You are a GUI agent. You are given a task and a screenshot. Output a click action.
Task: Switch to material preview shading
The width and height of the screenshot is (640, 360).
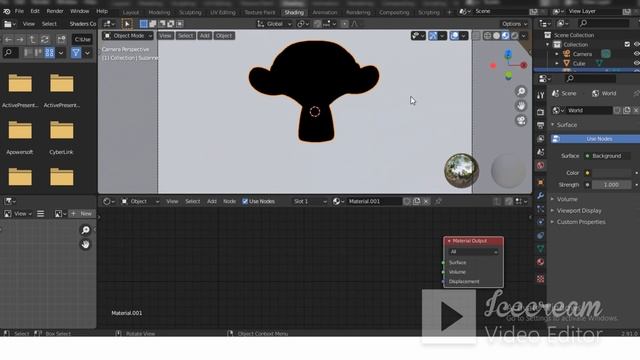tap(505, 36)
